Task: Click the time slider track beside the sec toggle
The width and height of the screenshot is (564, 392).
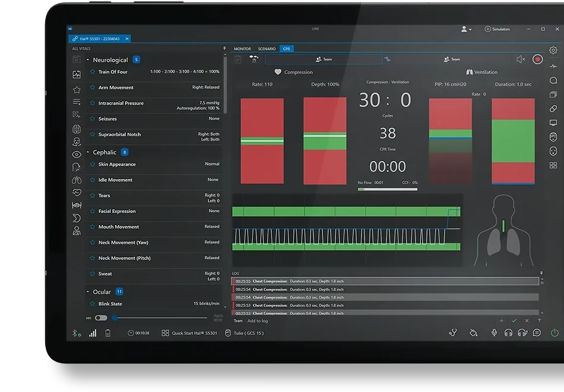Action: coord(160,318)
